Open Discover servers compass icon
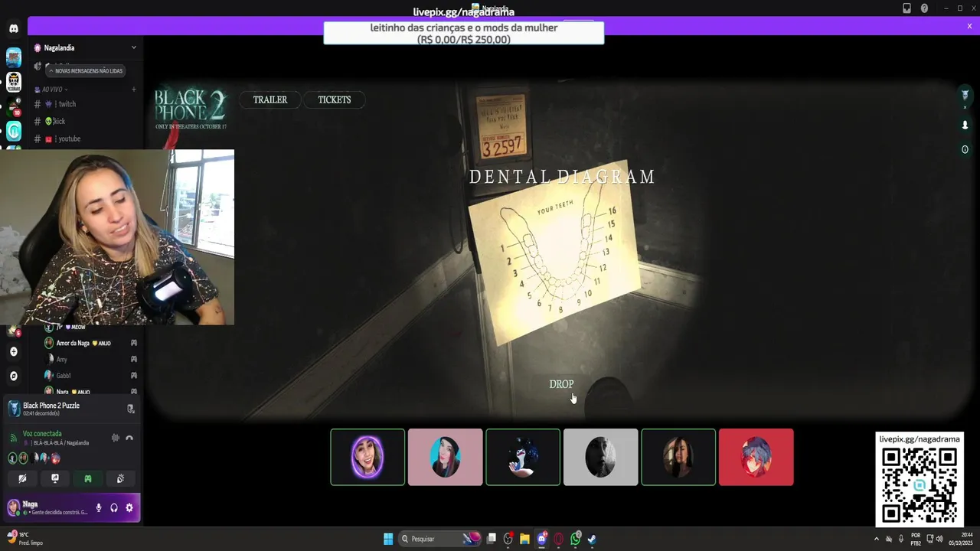The width and height of the screenshot is (980, 551). (14, 376)
